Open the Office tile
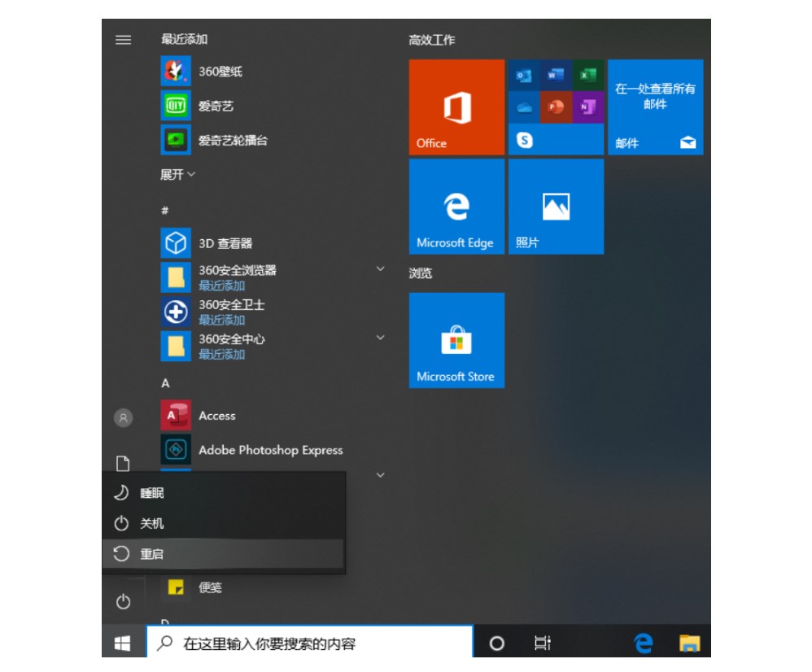The height and width of the screenshot is (672, 812). click(456, 107)
